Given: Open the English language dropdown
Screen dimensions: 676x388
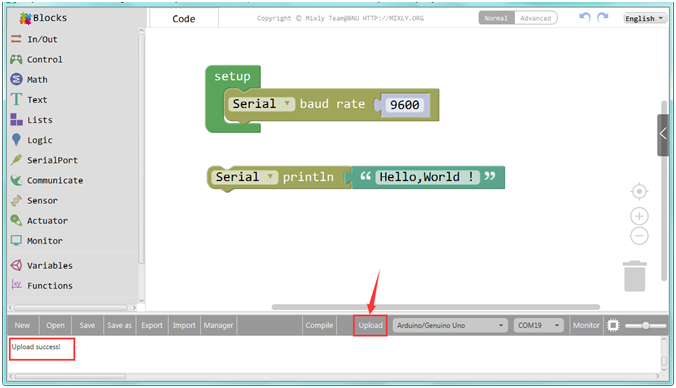Looking at the screenshot, I should coord(645,18).
